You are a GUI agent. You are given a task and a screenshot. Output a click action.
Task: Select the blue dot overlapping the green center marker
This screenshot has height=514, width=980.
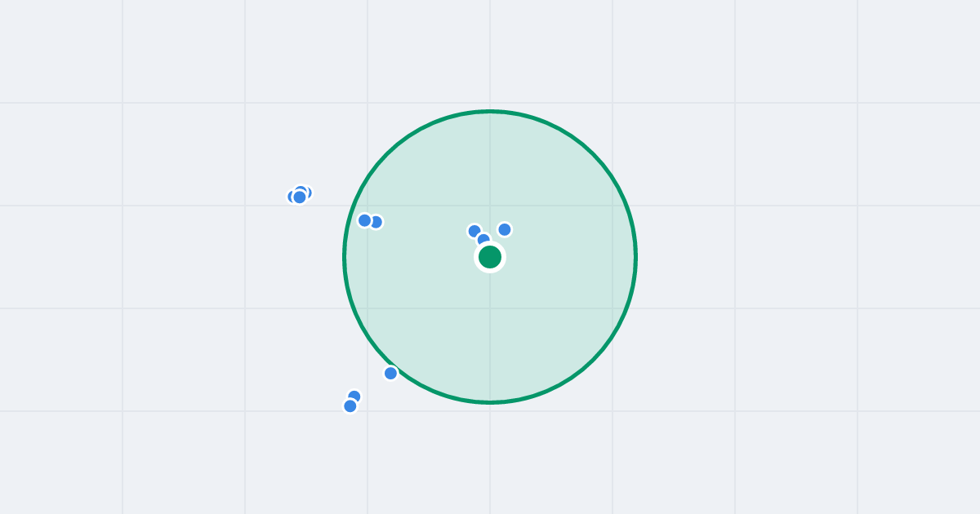tap(483, 240)
